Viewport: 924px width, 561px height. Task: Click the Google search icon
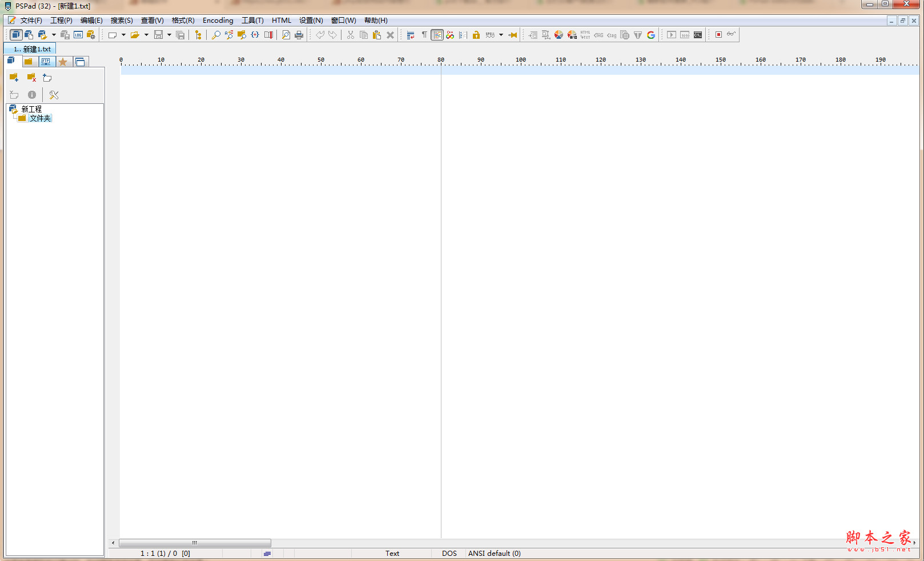(x=651, y=35)
